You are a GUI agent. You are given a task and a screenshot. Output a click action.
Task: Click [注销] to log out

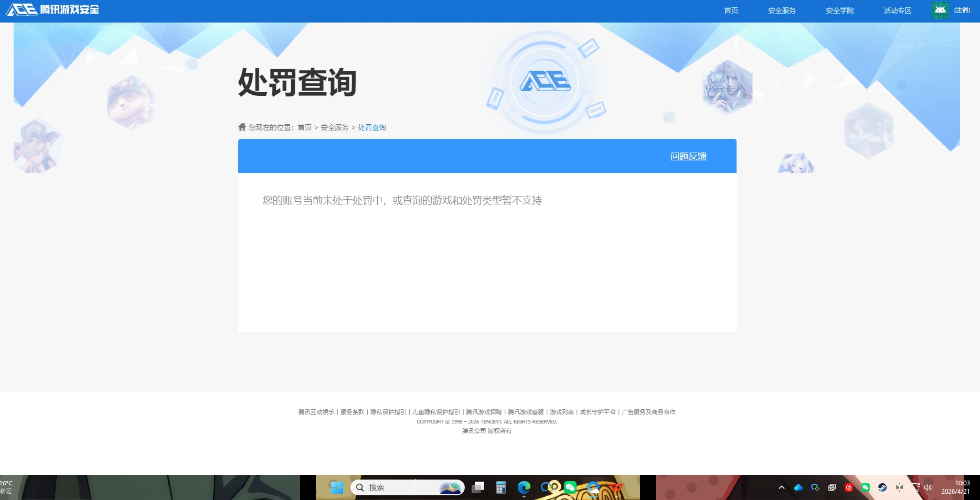coord(963,10)
